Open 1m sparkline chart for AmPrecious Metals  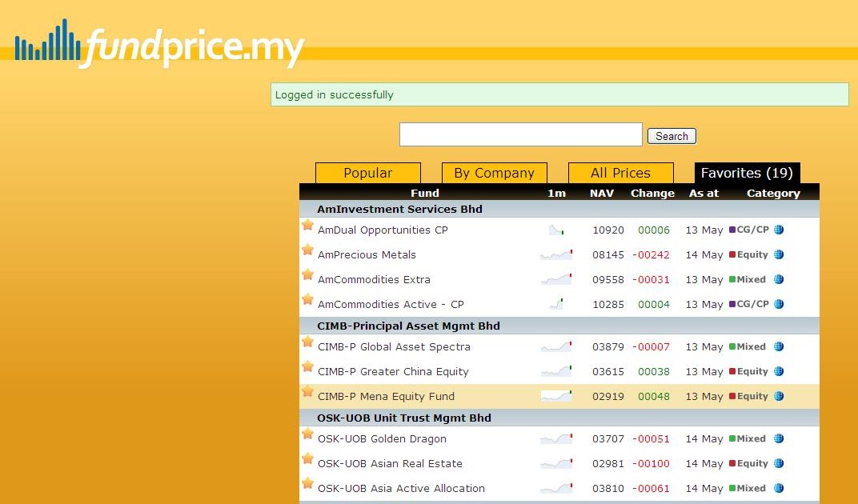pyautogui.click(x=556, y=254)
